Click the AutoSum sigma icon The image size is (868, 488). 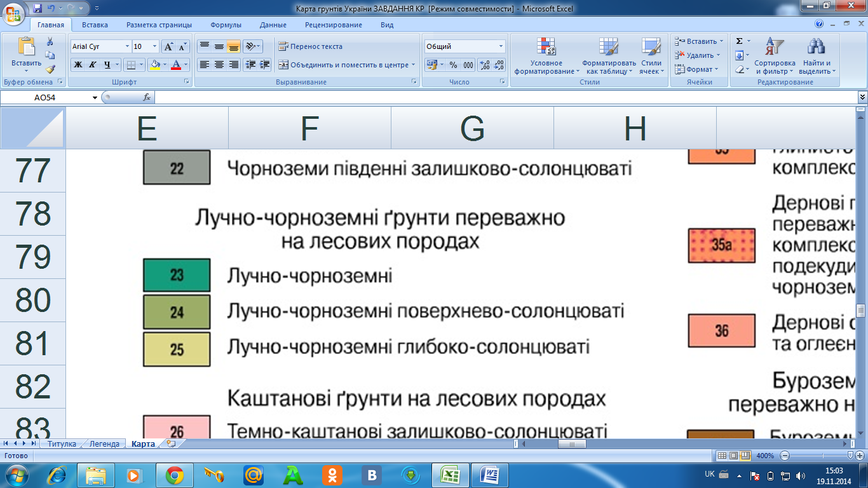(739, 41)
